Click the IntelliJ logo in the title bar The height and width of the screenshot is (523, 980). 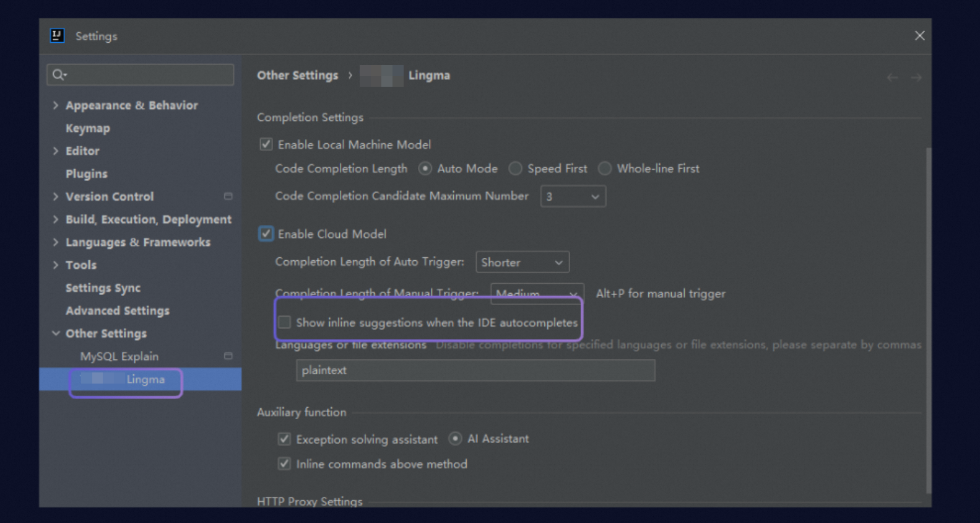pos(57,35)
